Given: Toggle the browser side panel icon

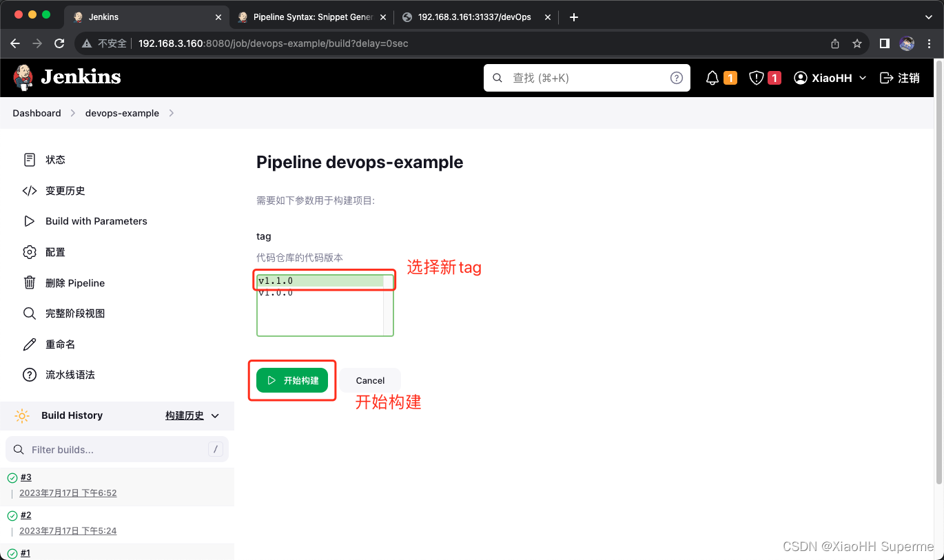Looking at the screenshot, I should [885, 43].
